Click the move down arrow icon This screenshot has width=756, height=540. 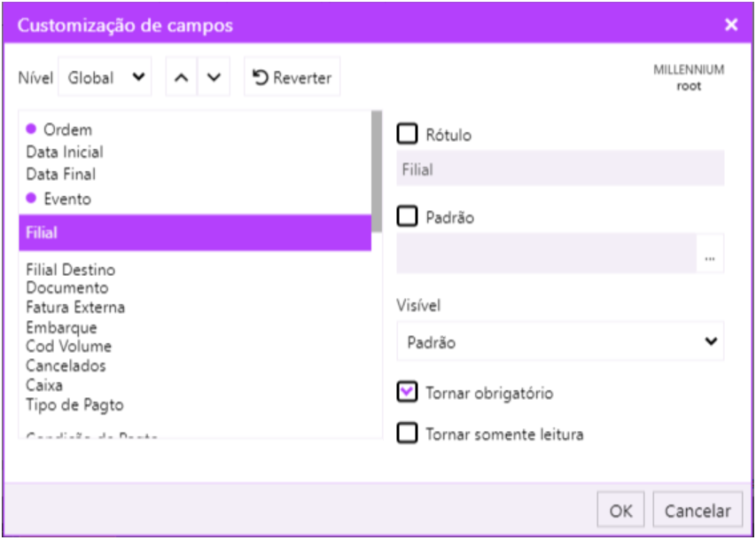214,77
